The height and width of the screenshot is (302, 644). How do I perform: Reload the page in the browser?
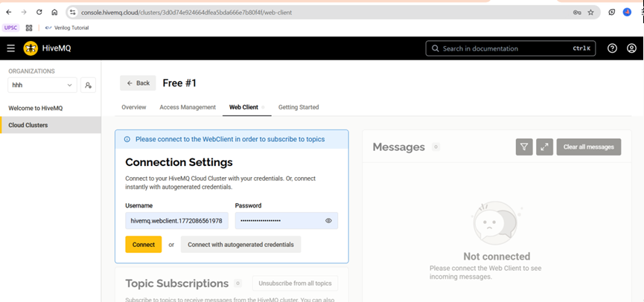point(39,13)
